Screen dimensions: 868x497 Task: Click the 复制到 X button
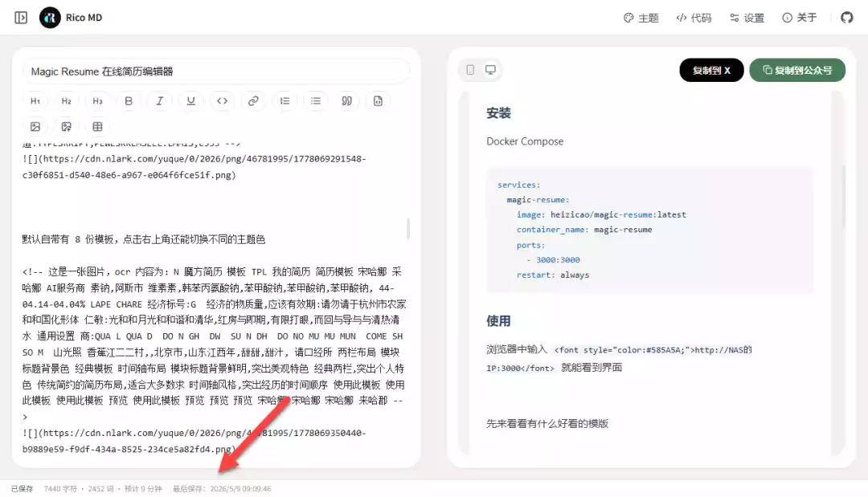tap(711, 70)
